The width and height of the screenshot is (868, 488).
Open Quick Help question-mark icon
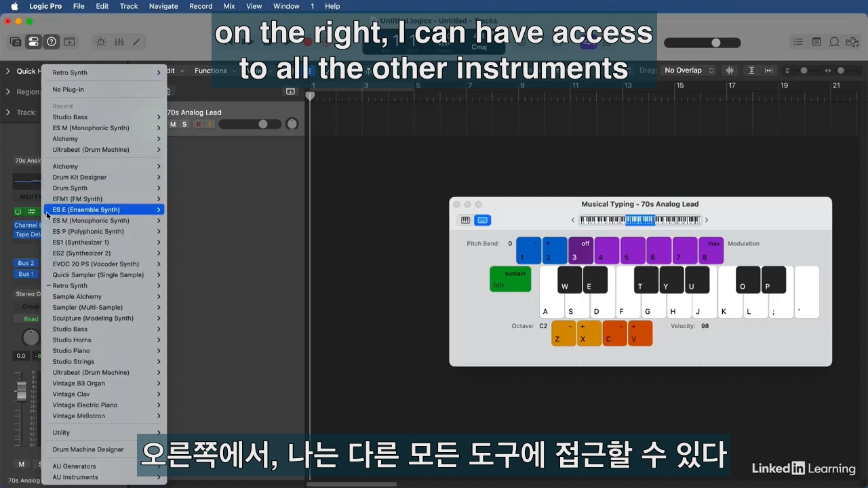tap(52, 42)
